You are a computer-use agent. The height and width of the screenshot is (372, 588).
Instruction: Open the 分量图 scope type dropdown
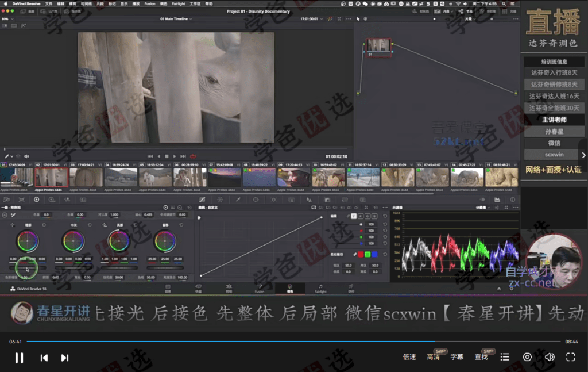(483, 207)
